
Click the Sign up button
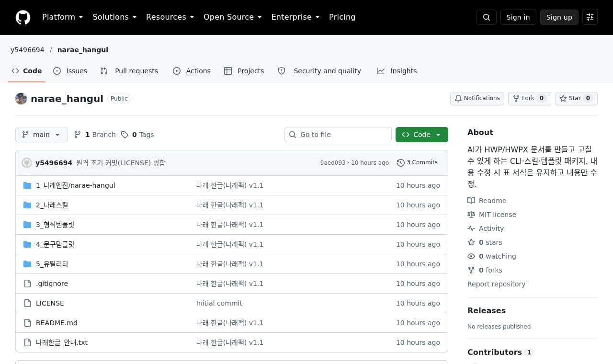click(559, 17)
